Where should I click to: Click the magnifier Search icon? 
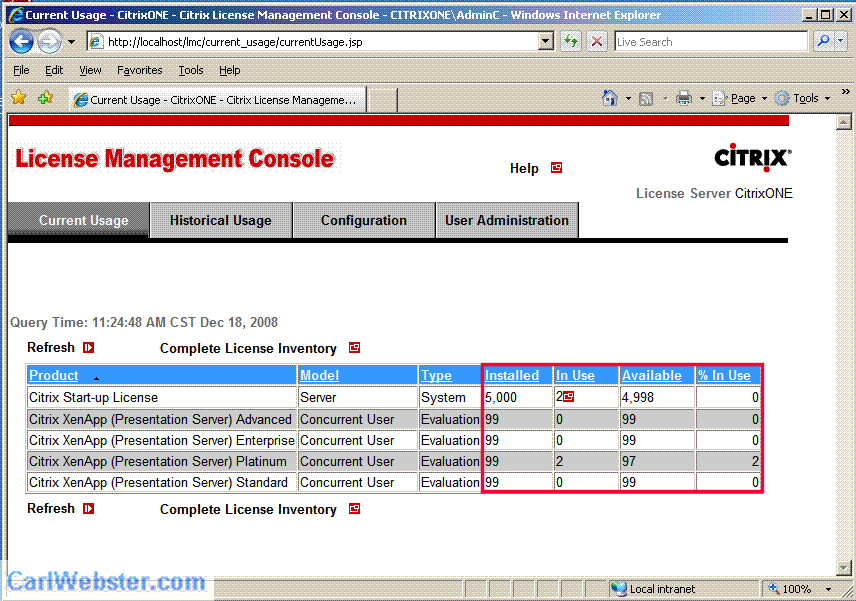tap(823, 41)
